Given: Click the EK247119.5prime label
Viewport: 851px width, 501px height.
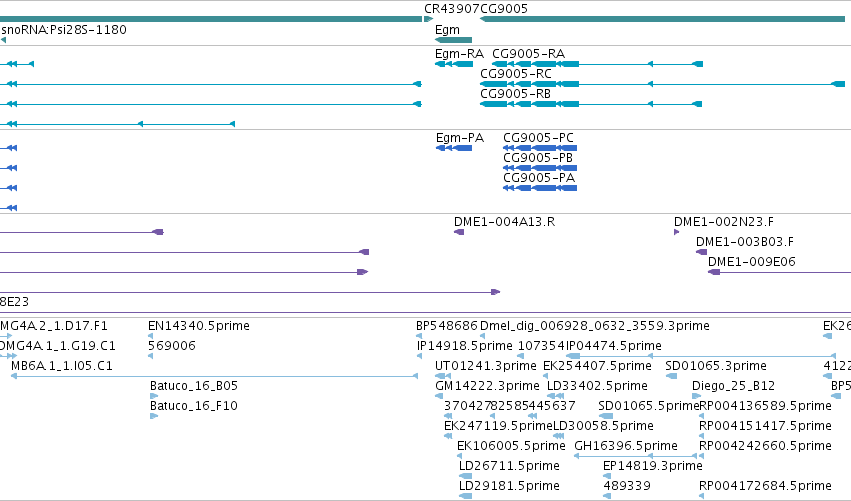Looking at the screenshot, I should point(498,427).
